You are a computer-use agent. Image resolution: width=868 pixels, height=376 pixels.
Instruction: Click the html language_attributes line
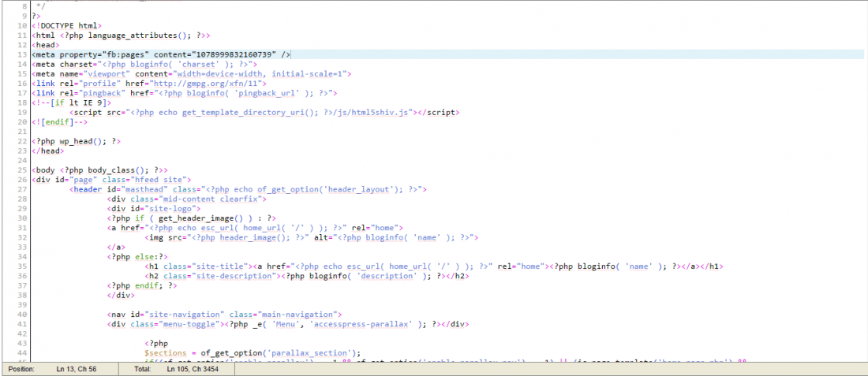(121, 35)
